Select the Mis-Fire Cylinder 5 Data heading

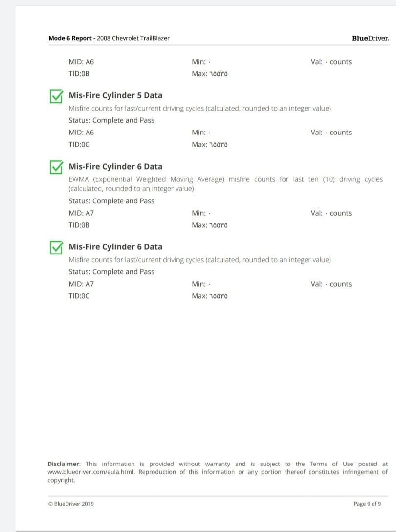click(x=115, y=95)
